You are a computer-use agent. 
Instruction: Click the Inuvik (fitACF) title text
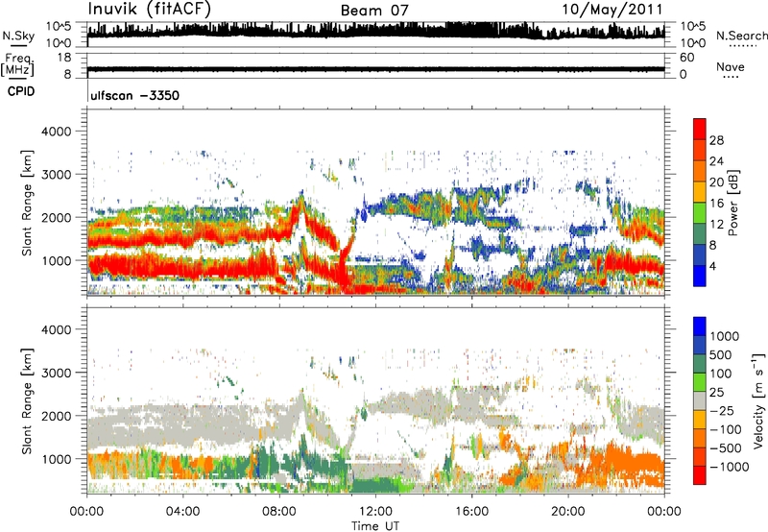[x=150, y=10]
